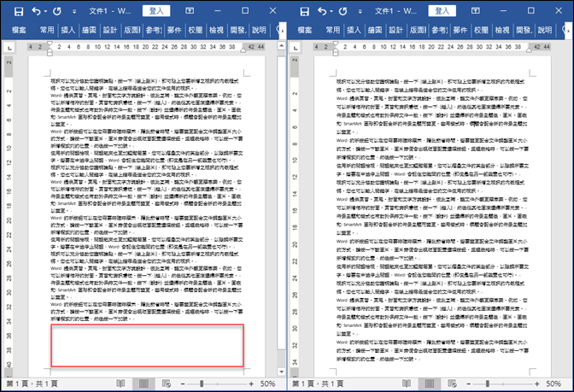Image resolution: width=574 pixels, height=392 pixels.
Task: Click the zoom slider handle in the left window
Action: pos(202,384)
